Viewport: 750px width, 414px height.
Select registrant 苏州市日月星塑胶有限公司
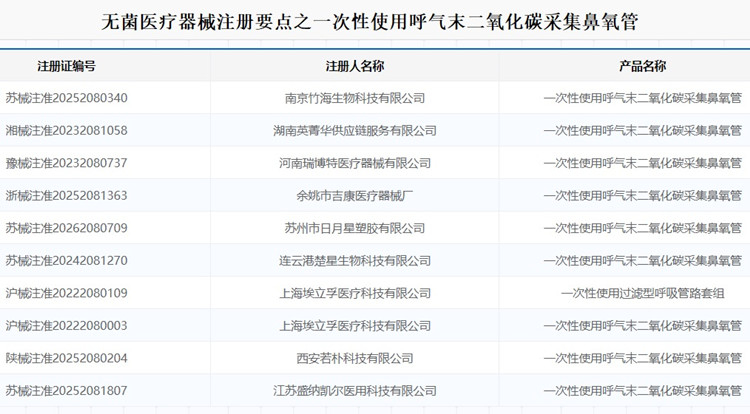pos(355,228)
